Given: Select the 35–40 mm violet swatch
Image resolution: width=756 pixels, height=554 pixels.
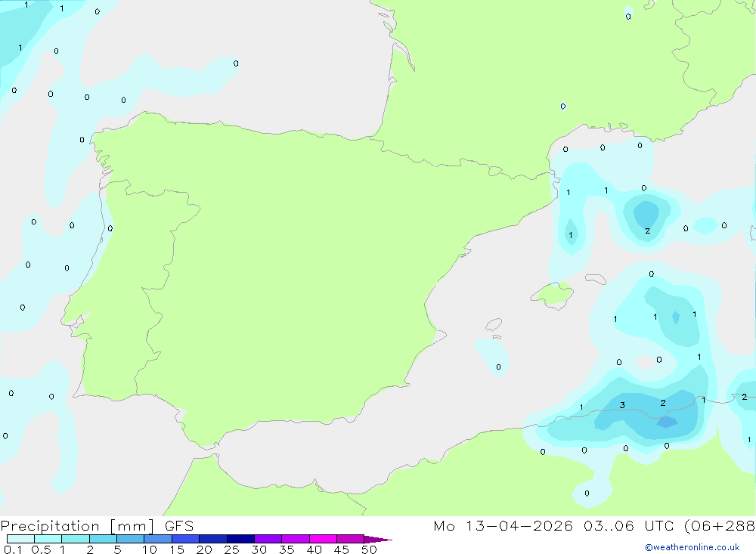Looking at the screenshot, I should click(296, 539).
